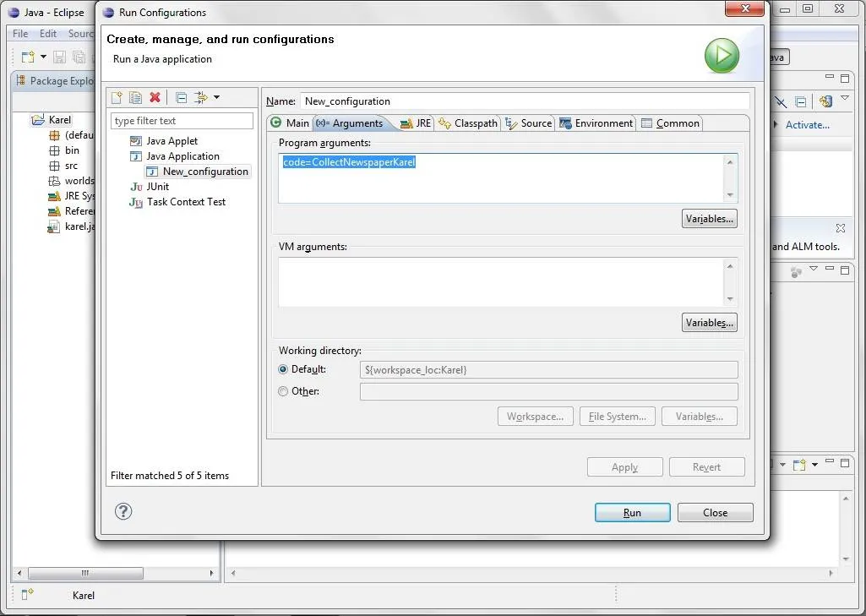Switch to the JRE tab
Image resolution: width=866 pixels, height=616 pixels.
[416, 123]
